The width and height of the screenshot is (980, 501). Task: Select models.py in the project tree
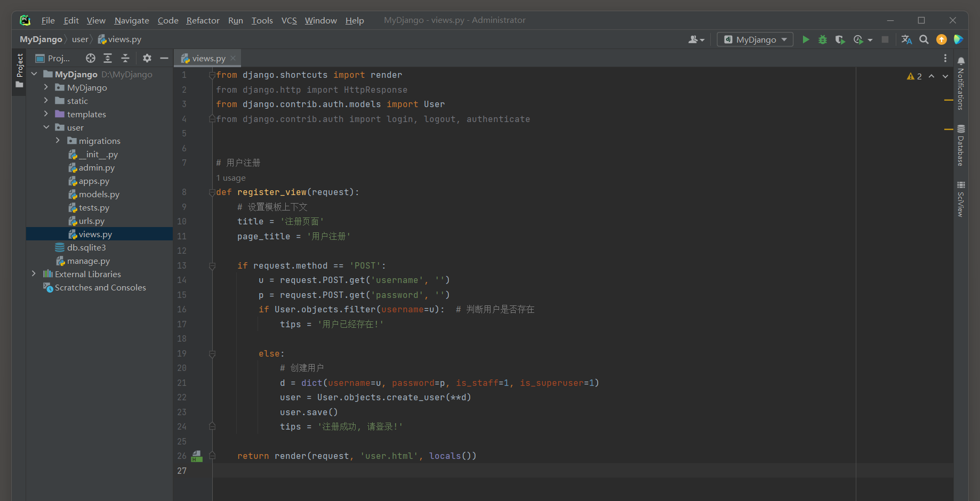99,194
